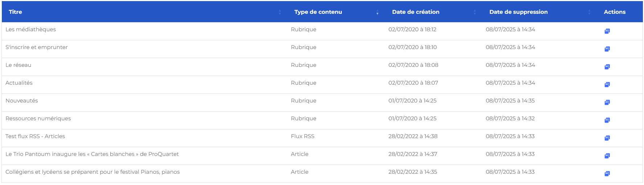Select the Le Trio Pantoum article title

point(92,154)
